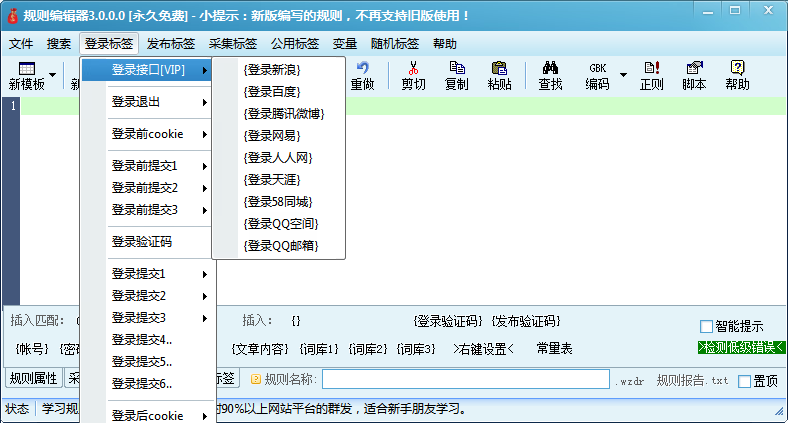Open the dropdown arrow beside 新模板

pos(52,76)
